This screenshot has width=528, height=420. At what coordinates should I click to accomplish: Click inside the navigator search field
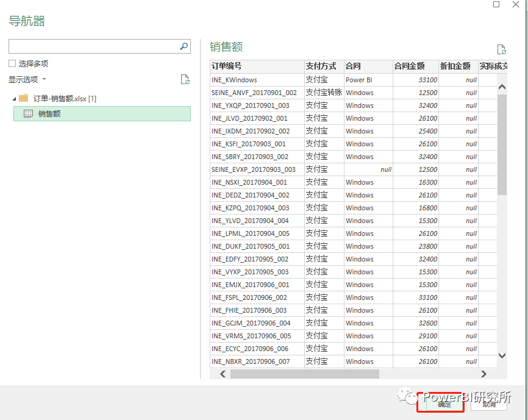(x=95, y=46)
